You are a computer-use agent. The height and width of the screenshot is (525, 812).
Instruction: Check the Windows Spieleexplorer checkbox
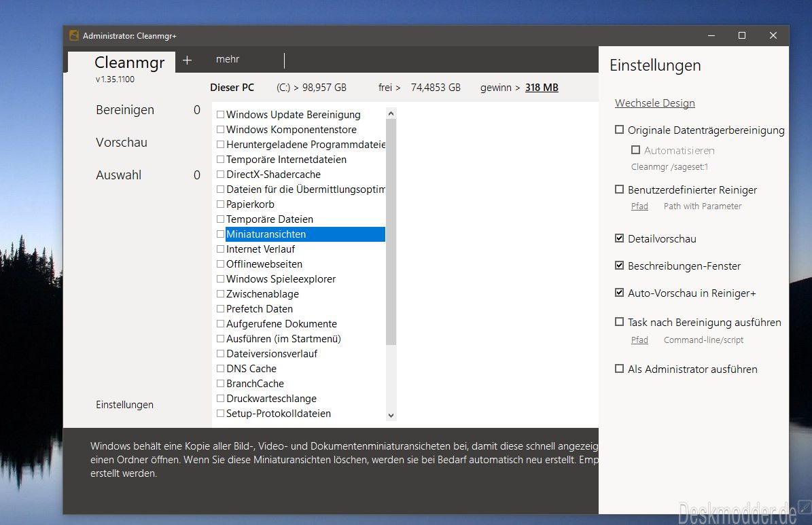tap(221, 279)
